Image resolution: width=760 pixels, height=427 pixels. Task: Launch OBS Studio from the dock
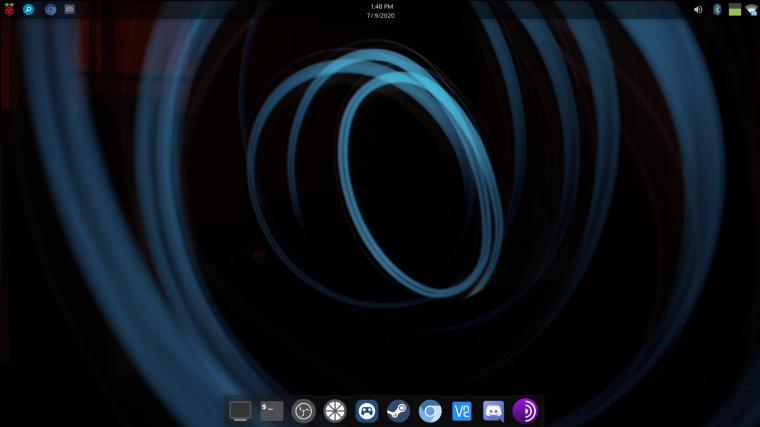[x=303, y=411]
